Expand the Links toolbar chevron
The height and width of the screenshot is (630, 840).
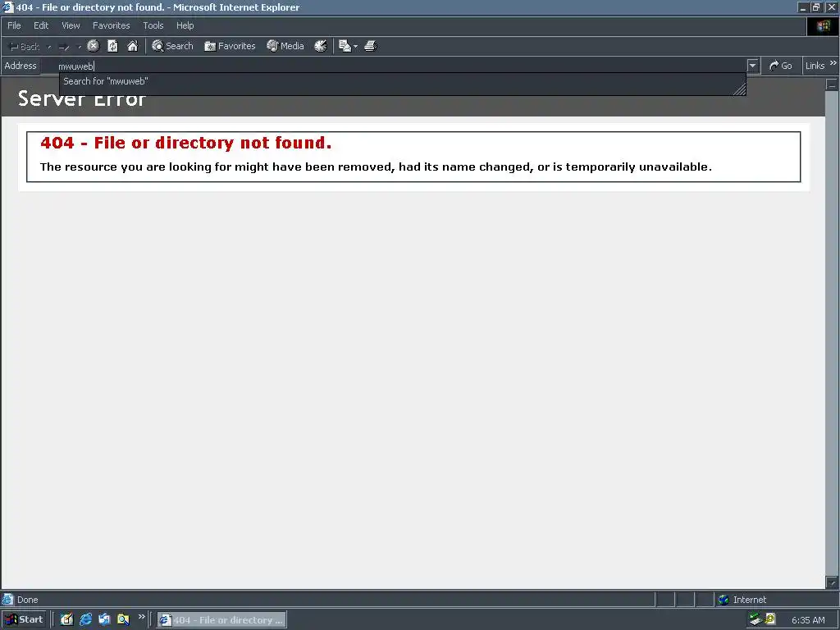tap(833, 63)
